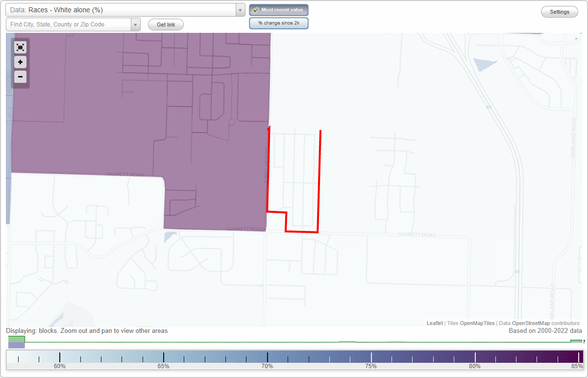This screenshot has width=588, height=378.
Task: Click the zoom-out minus icon on the map
Action: tap(20, 77)
